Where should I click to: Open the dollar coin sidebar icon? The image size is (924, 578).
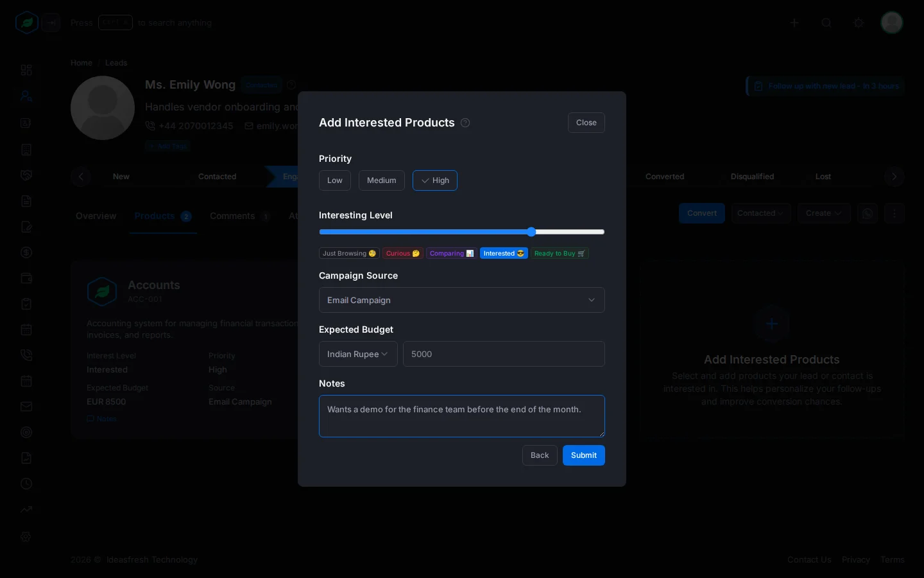[26, 252]
